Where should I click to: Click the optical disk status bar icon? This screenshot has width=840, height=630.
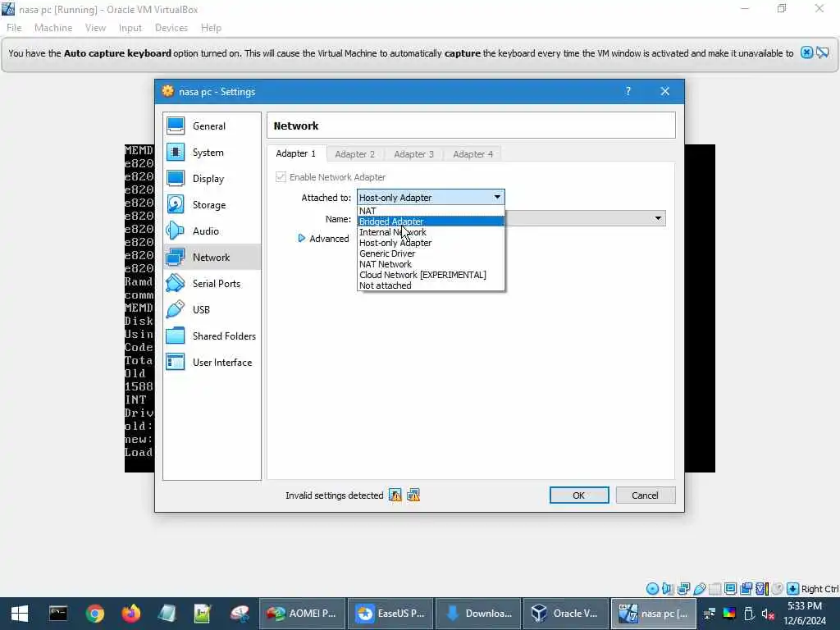click(652, 589)
